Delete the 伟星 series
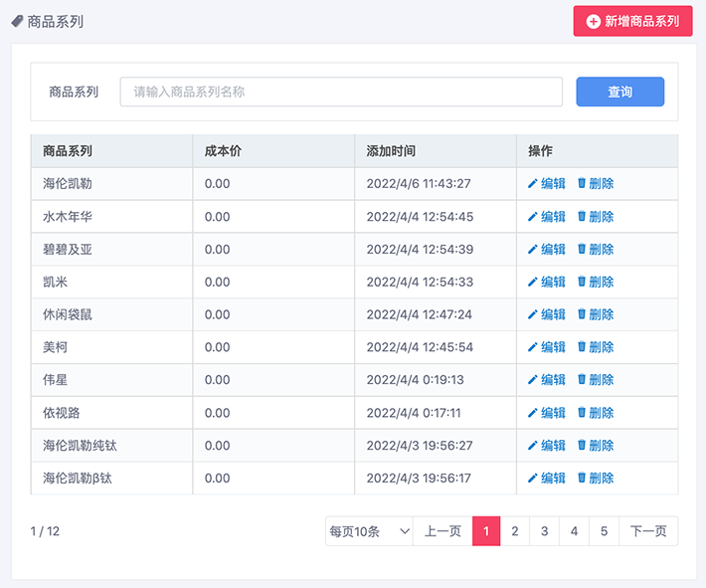The width and height of the screenshot is (706, 588). 596,380
